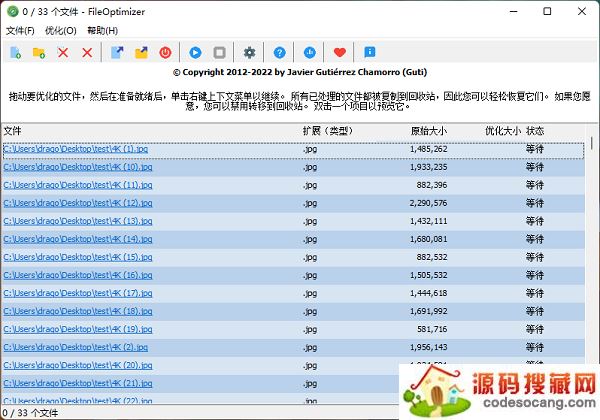Maximize the FileOptimizer window
600x420 pixels.
(547, 11)
